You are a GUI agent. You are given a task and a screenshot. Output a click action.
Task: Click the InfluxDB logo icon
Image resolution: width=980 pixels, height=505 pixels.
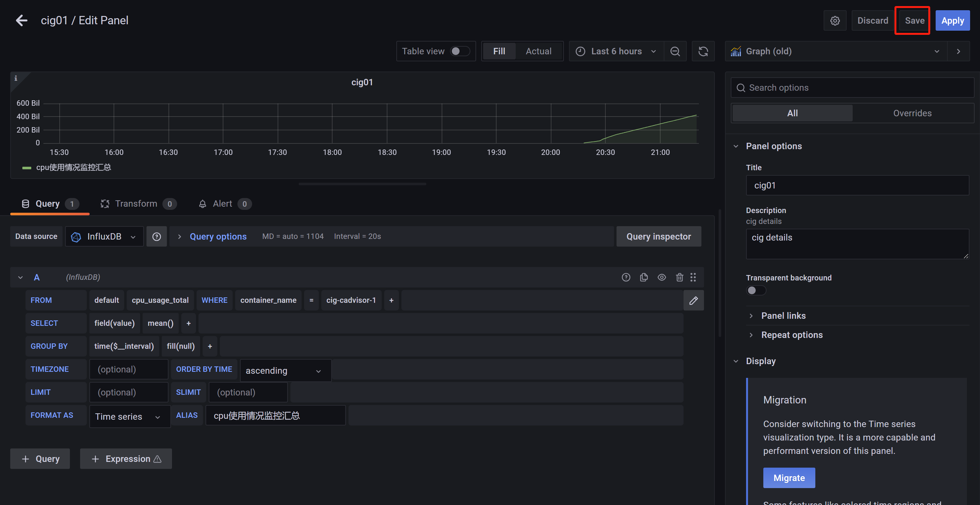76,236
